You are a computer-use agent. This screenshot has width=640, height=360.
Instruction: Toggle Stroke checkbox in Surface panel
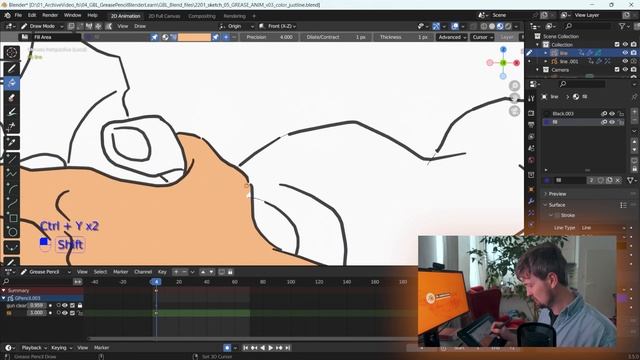point(558,215)
